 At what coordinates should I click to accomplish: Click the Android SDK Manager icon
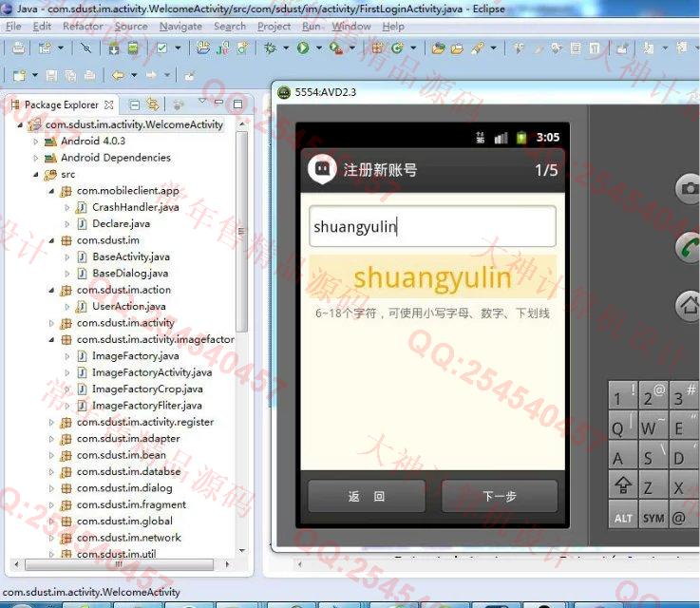[x=114, y=47]
